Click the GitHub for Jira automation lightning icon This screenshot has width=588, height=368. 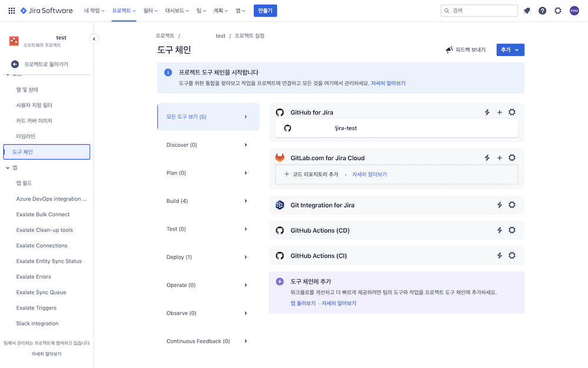tap(487, 112)
